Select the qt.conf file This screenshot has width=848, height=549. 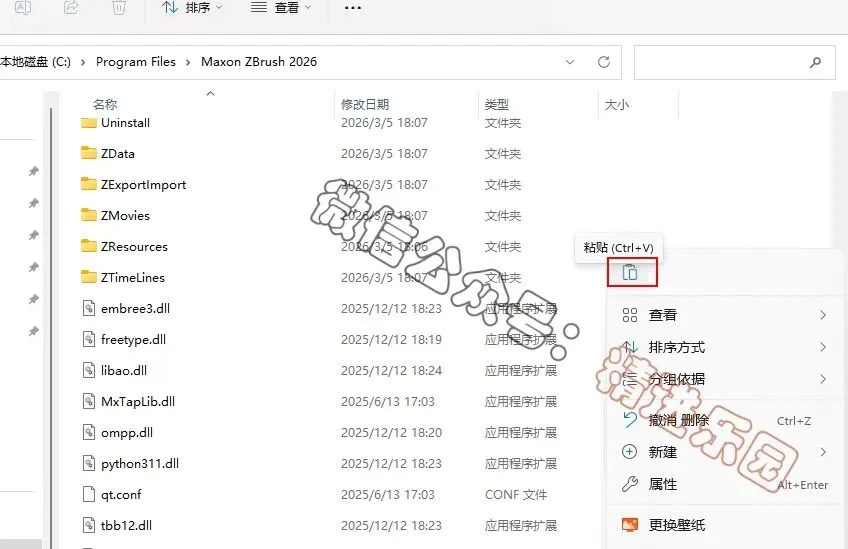(x=121, y=494)
